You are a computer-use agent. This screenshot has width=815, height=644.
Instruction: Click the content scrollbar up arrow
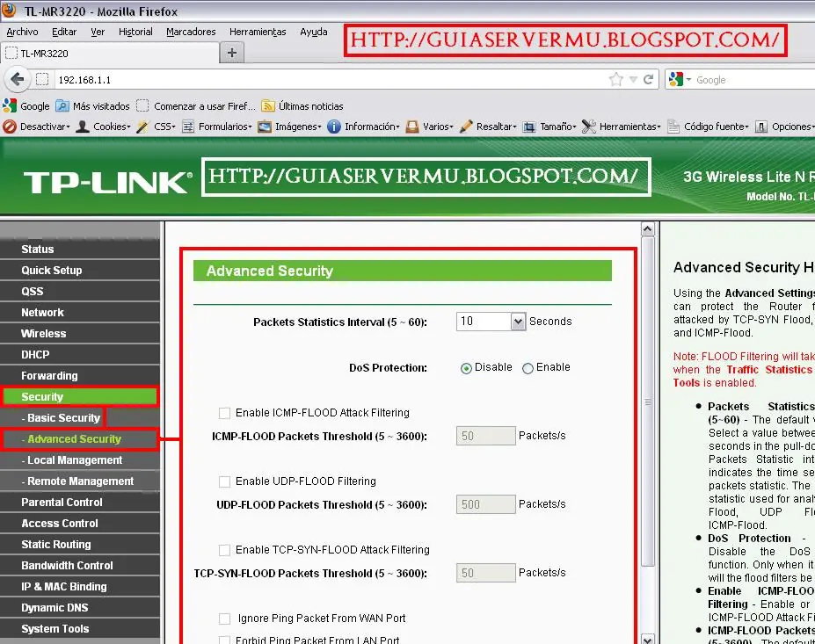(648, 229)
